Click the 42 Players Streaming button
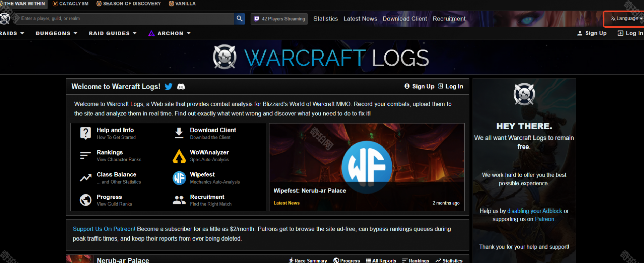The width and height of the screenshot is (644, 263). point(279,19)
